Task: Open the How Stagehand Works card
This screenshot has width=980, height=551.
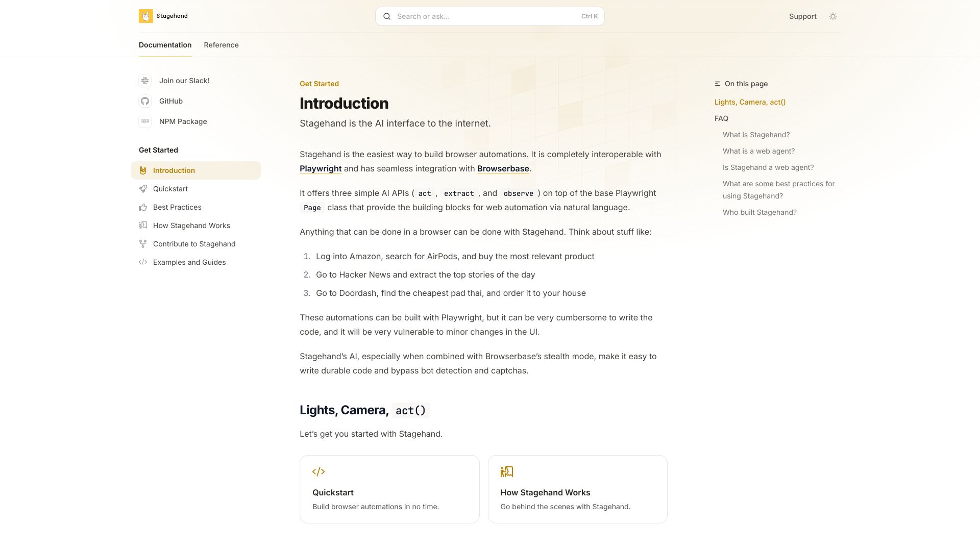Action: coord(577,489)
